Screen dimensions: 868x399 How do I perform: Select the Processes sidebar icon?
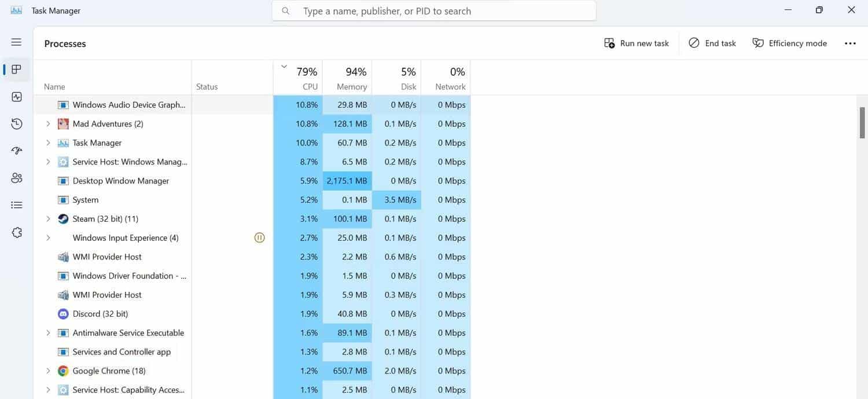point(16,69)
